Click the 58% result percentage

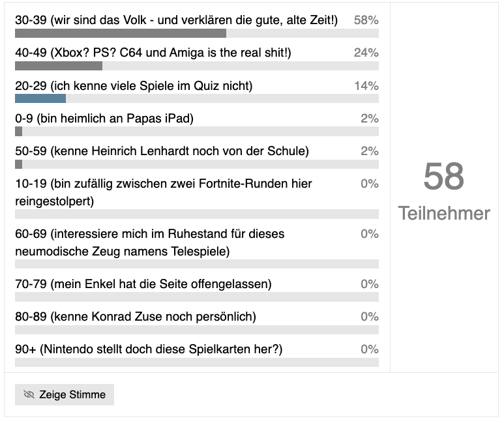(x=366, y=21)
